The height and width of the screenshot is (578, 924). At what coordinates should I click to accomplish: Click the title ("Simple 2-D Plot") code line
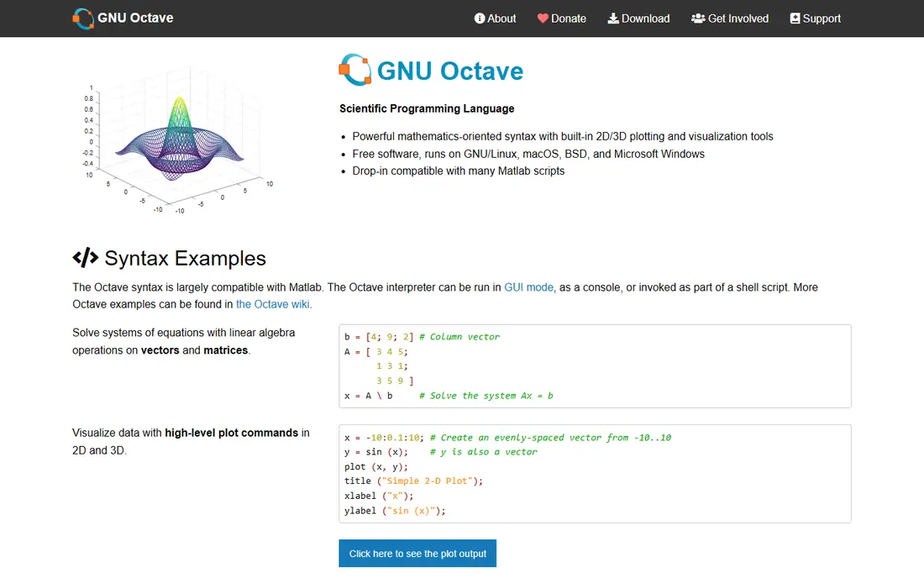click(x=413, y=481)
